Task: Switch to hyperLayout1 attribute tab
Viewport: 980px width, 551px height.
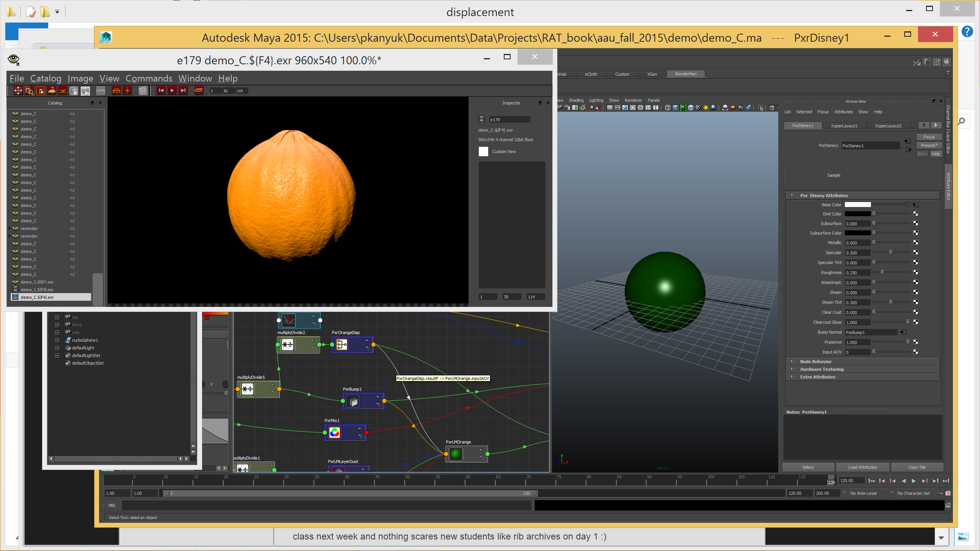Action: click(844, 126)
